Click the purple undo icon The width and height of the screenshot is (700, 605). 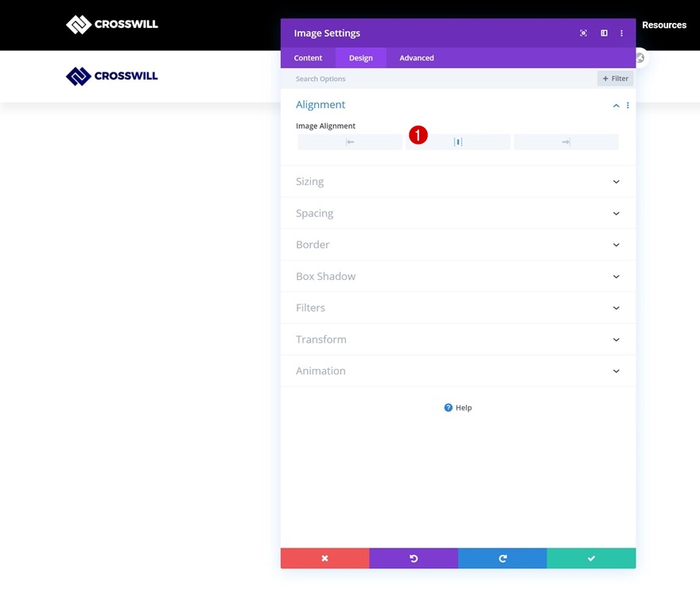(414, 558)
